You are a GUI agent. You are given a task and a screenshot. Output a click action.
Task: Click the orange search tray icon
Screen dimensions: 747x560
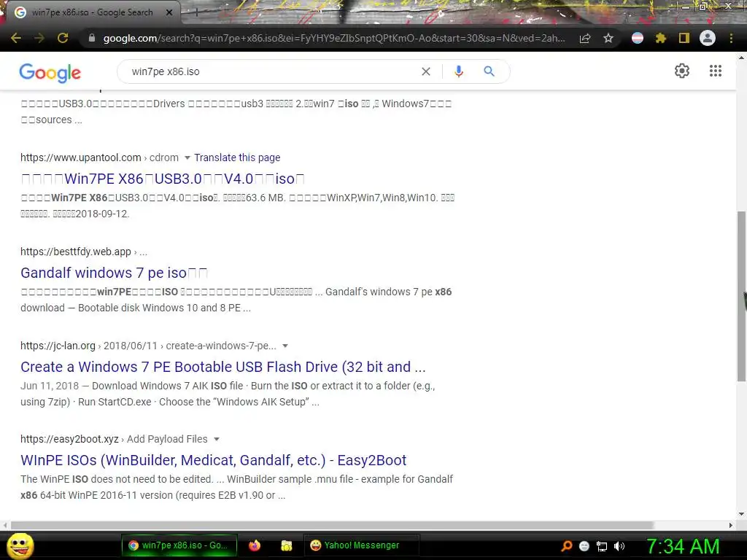[566, 545]
